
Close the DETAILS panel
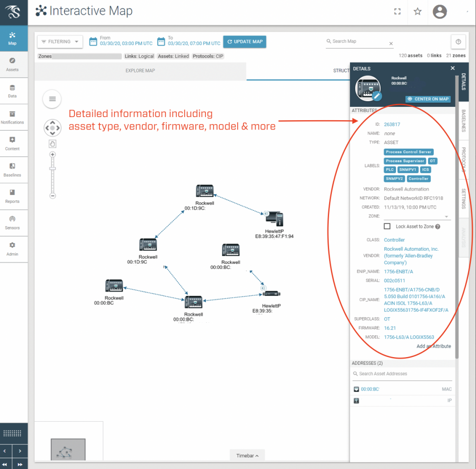(453, 68)
